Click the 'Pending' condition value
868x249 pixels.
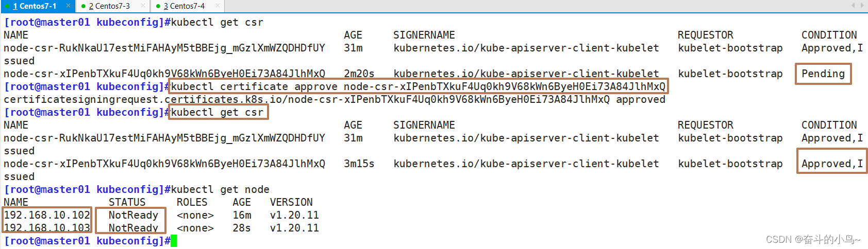tap(823, 74)
